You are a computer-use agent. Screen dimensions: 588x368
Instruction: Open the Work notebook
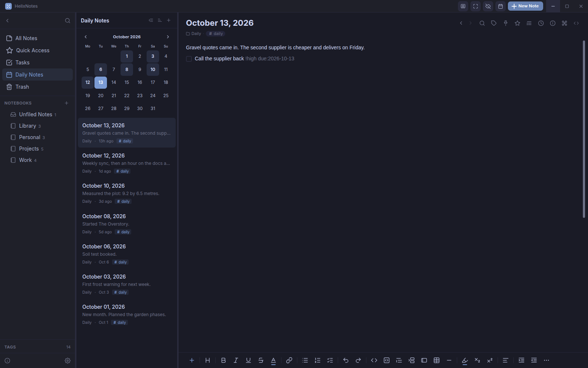[37, 160]
